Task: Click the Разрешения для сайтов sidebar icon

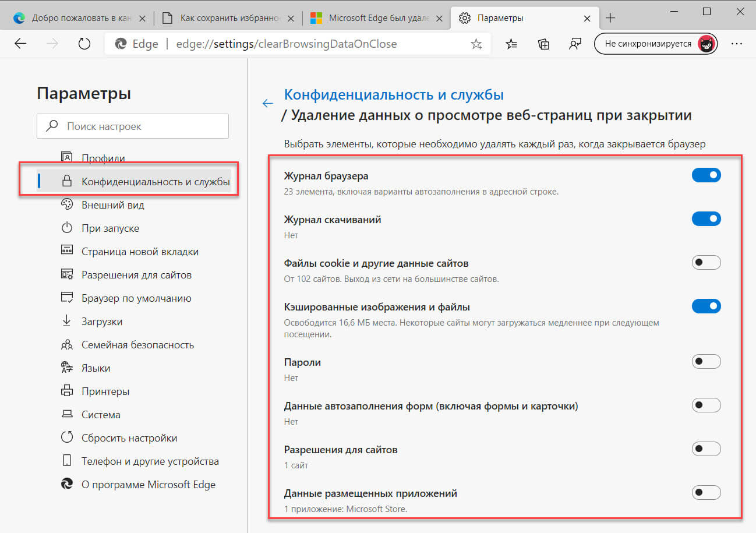Action: click(x=67, y=274)
